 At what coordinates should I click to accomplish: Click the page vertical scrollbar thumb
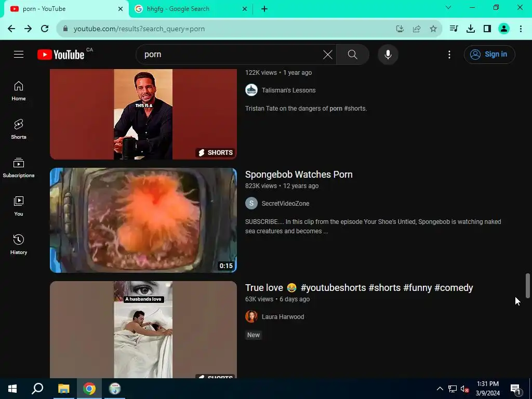pyautogui.click(x=528, y=285)
